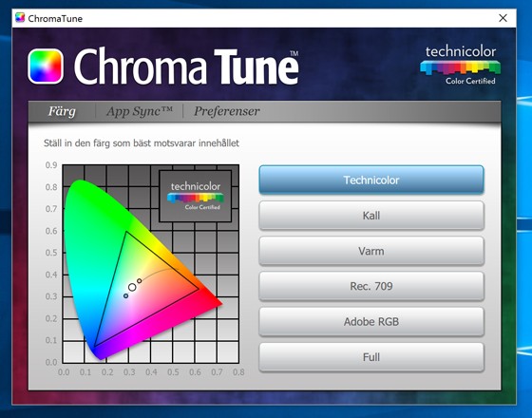Select the large white point circle on chart

point(132,287)
